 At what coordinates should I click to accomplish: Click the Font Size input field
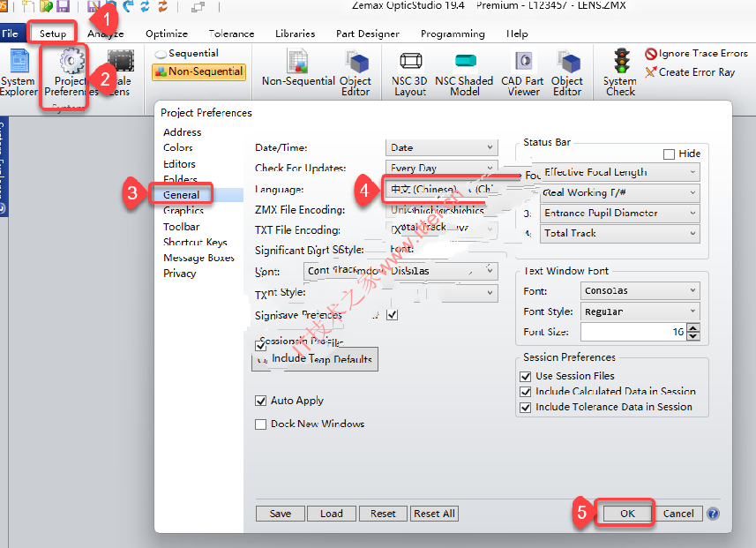click(x=633, y=332)
